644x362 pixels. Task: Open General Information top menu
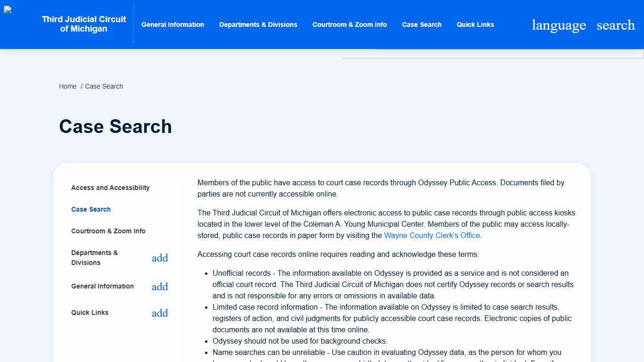[173, 25]
